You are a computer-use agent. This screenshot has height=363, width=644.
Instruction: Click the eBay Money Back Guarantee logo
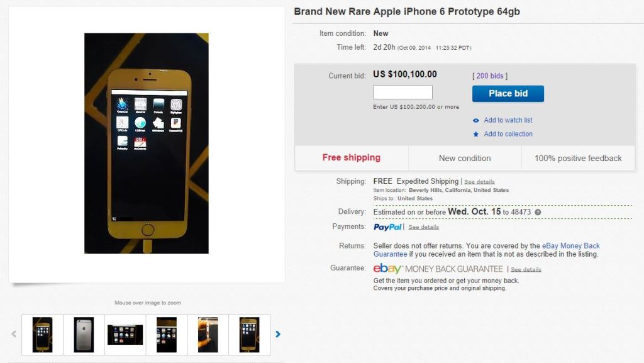point(438,269)
